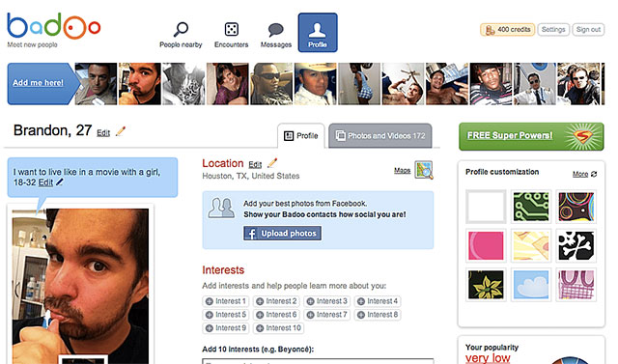Click the cowboy hat user thumbnail
Screen dimensions: 618x364
click(x=316, y=83)
